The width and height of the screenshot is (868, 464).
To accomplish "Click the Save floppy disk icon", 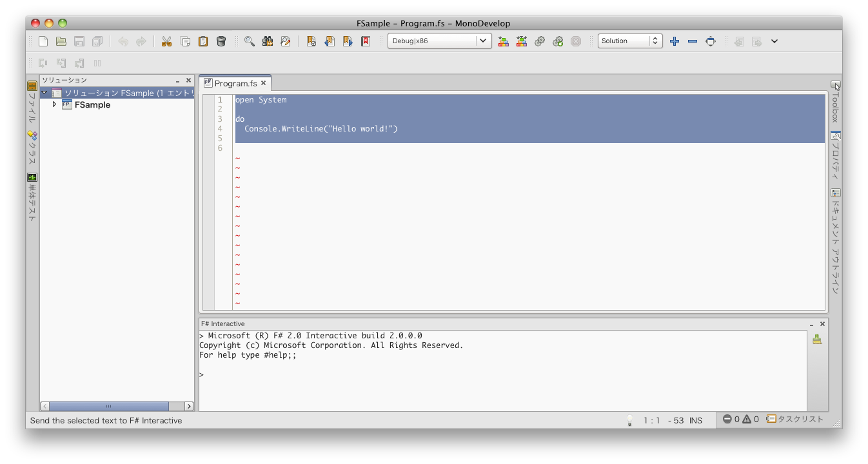I will [x=79, y=41].
